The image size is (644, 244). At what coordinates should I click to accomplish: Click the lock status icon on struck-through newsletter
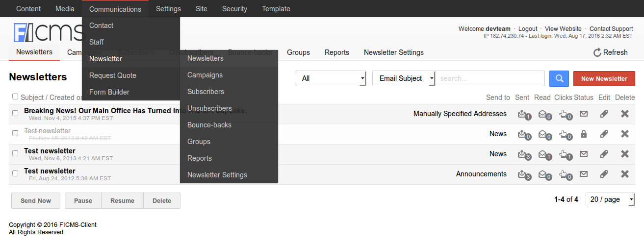point(583,134)
